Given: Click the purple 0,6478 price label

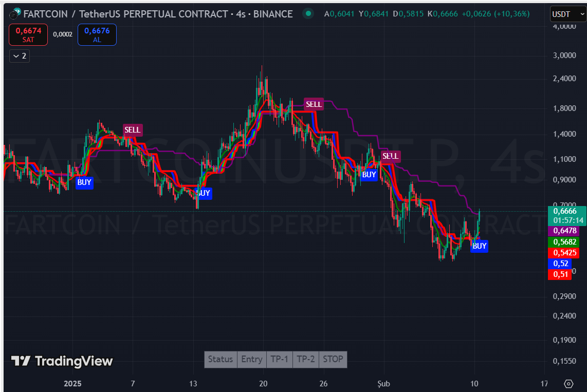Looking at the screenshot, I should 564,231.
